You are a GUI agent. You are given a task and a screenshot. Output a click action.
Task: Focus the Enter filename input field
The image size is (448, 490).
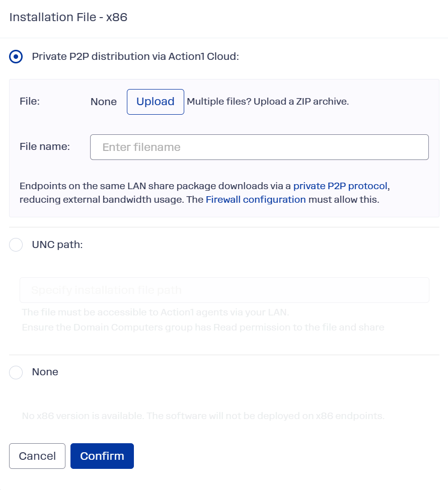pos(259,147)
